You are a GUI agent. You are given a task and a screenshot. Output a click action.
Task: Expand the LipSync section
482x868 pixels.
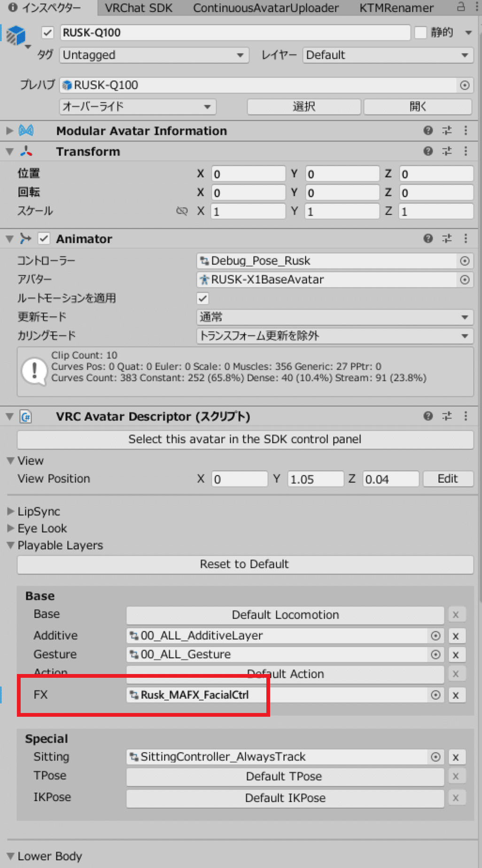point(11,511)
